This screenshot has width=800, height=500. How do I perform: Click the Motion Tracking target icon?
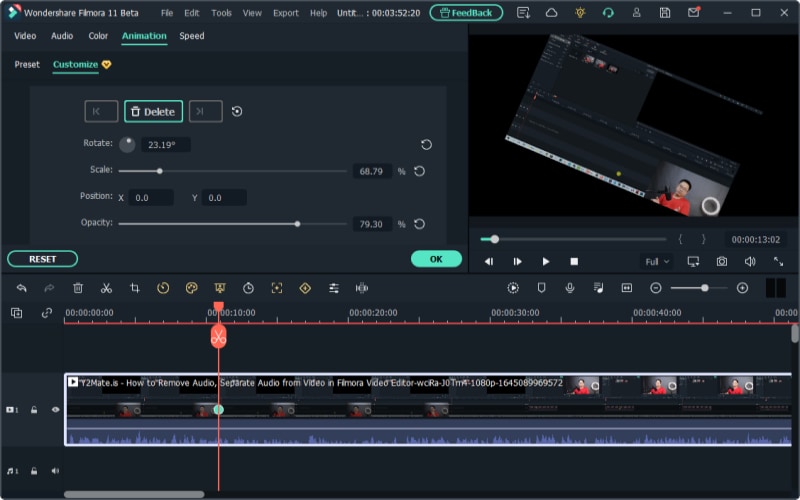277,288
